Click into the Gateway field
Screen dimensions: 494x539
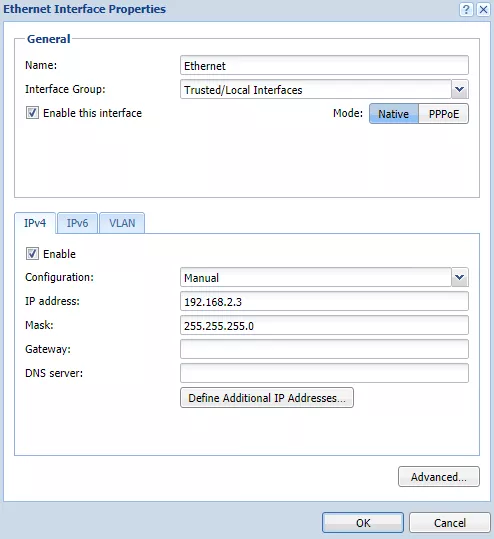[324, 349]
